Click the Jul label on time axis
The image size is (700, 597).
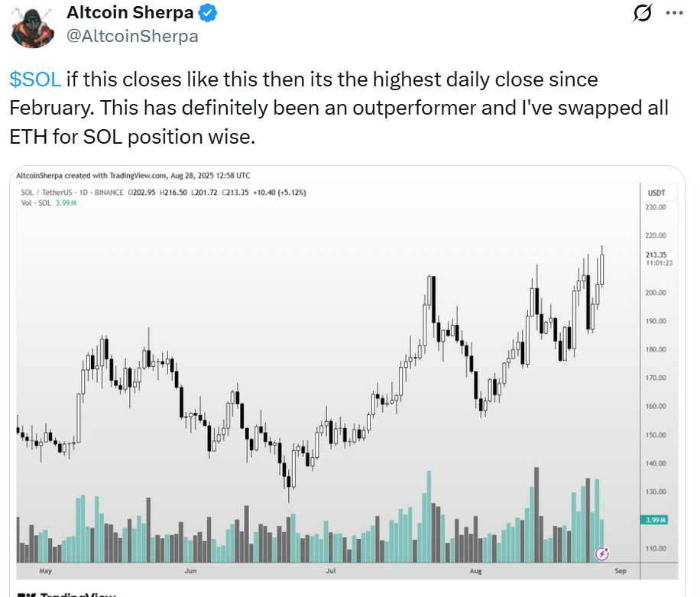pyautogui.click(x=330, y=571)
